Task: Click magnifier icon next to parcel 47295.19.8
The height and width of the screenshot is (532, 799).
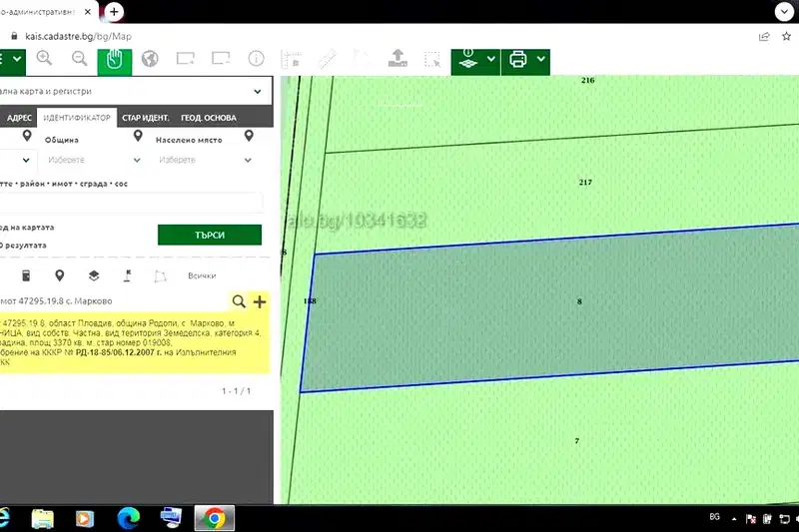Action: pos(239,301)
